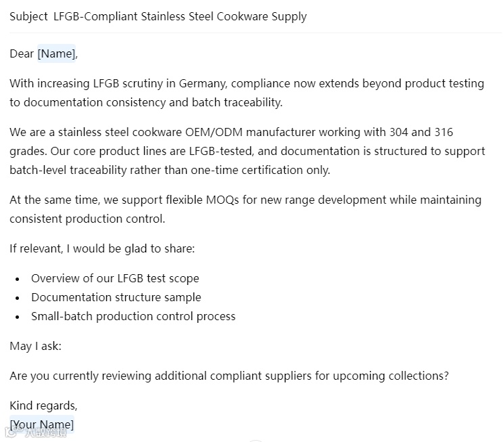Viewport: 504px width, 442px height.
Task: Click the [Name] placeholder in the greeting
Action: pyautogui.click(x=56, y=54)
